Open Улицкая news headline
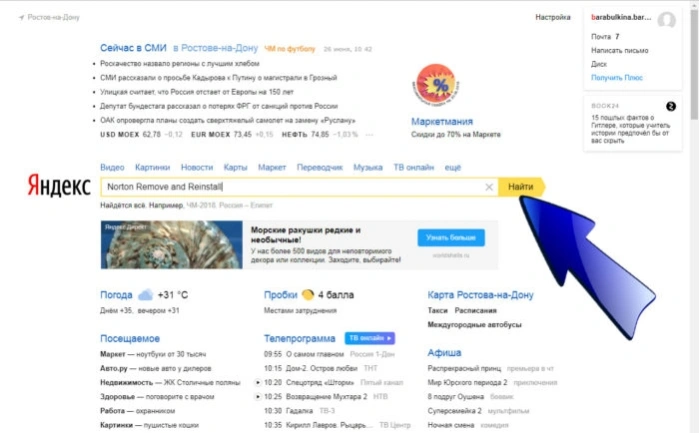699x433 pixels. [x=197, y=92]
